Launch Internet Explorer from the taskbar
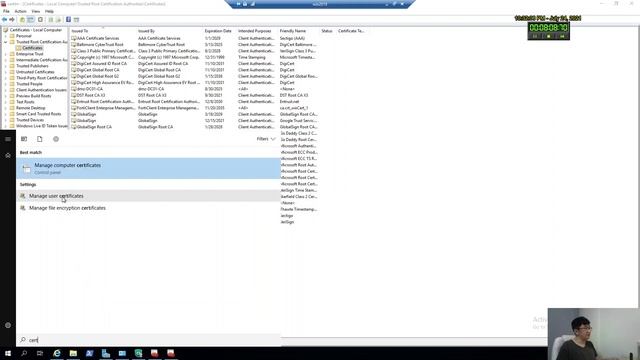This screenshot has width=640, height=360. click(x=57, y=353)
